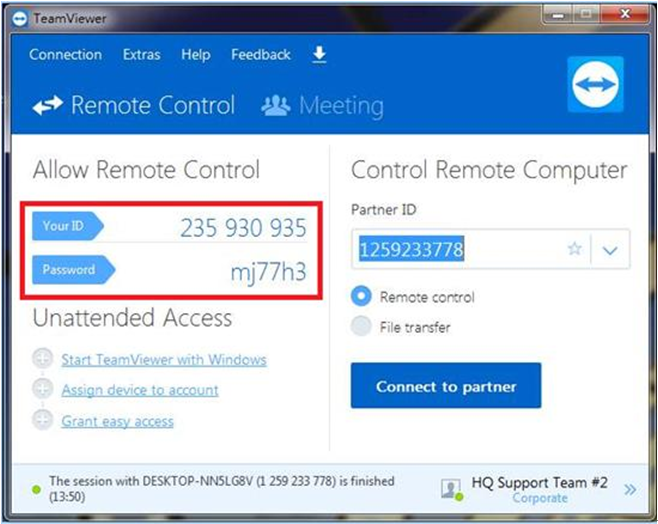Click the Password label tag
Screen dimensions: 658x524
click(73, 270)
